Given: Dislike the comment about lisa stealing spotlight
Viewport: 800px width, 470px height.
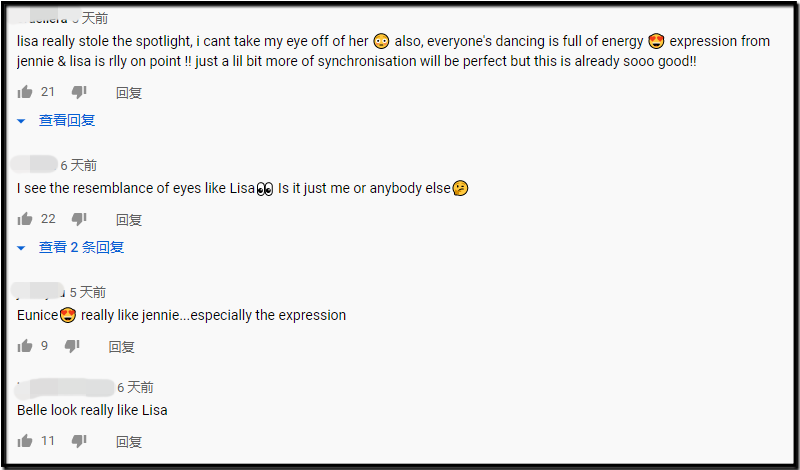Looking at the screenshot, I should 79,92.
